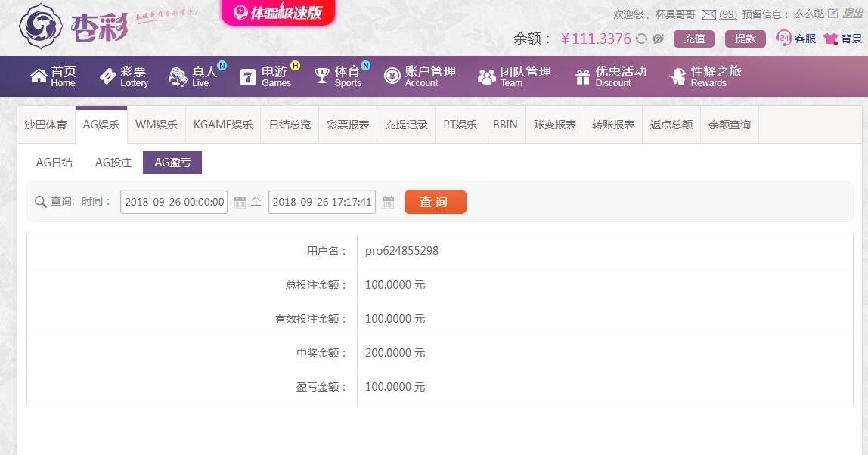The image size is (868, 455).
Task: Click the 提款 withdraw button
Action: 745,39
